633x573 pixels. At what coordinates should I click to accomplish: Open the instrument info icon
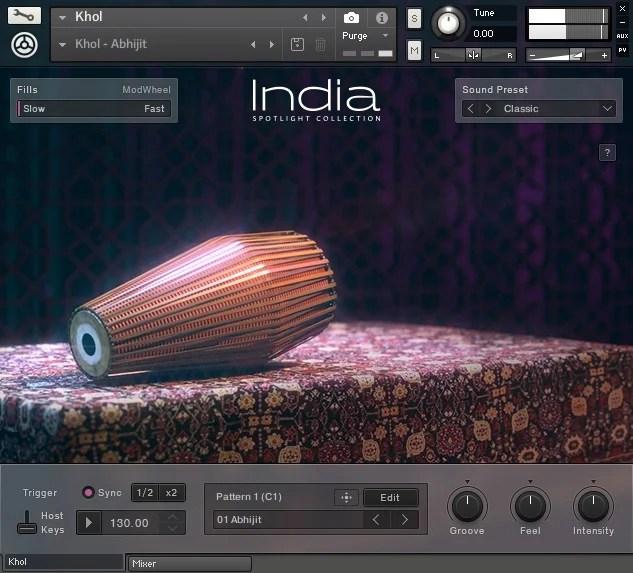381,18
